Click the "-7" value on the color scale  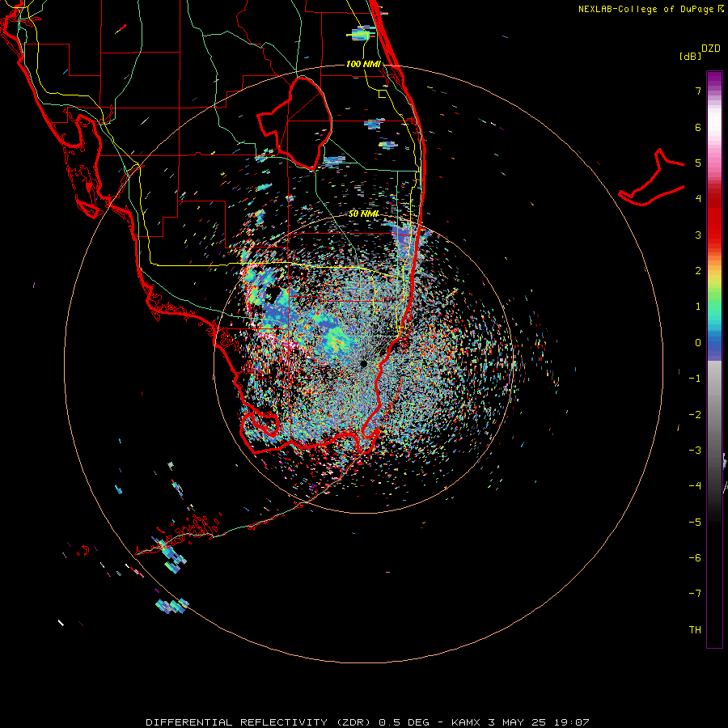pyautogui.click(x=695, y=594)
